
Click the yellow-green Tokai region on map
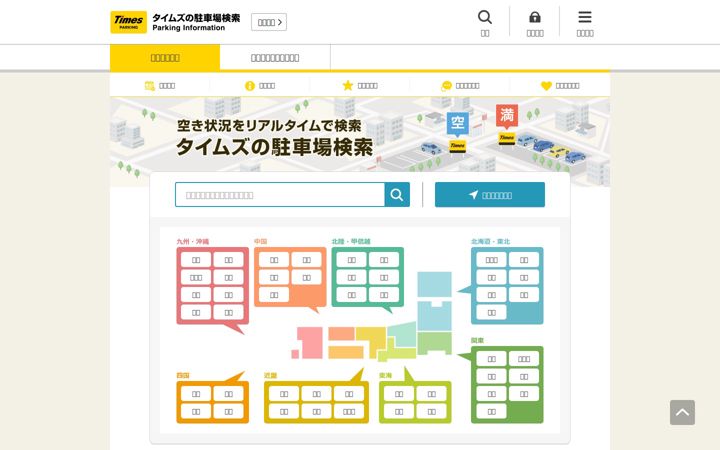(395, 353)
